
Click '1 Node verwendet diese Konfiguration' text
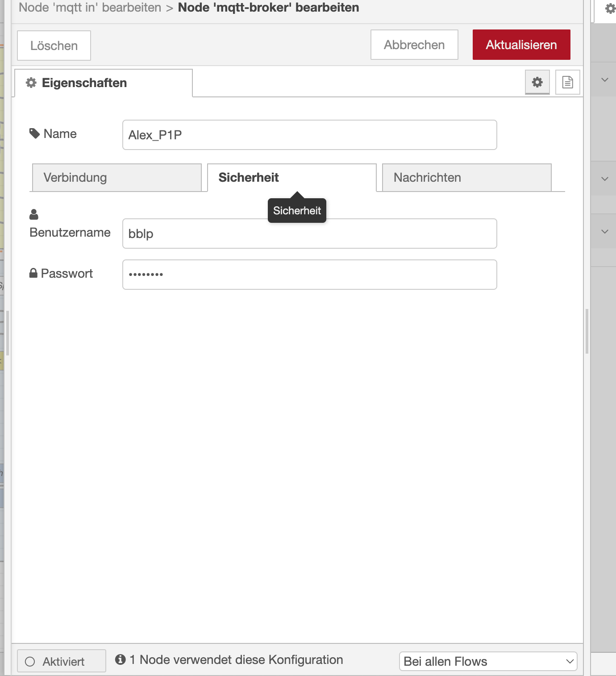[x=236, y=660]
